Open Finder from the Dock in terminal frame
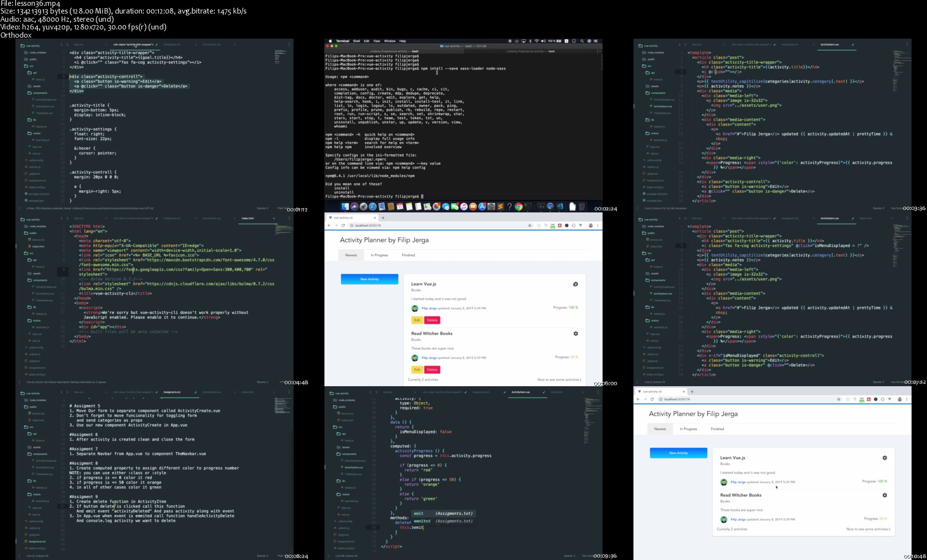 tap(345, 207)
